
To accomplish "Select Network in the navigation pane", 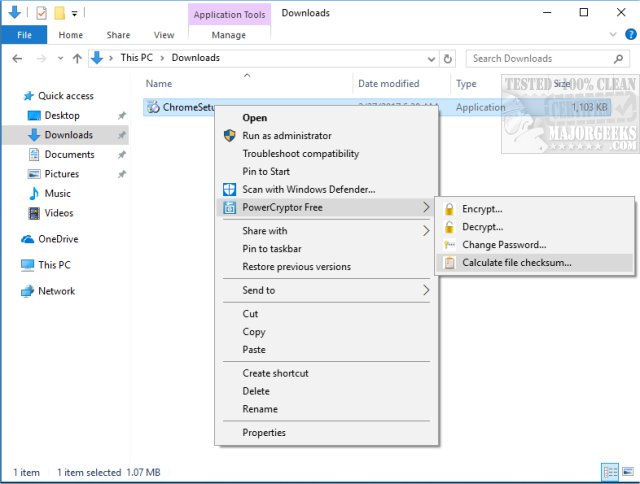I will [x=56, y=291].
